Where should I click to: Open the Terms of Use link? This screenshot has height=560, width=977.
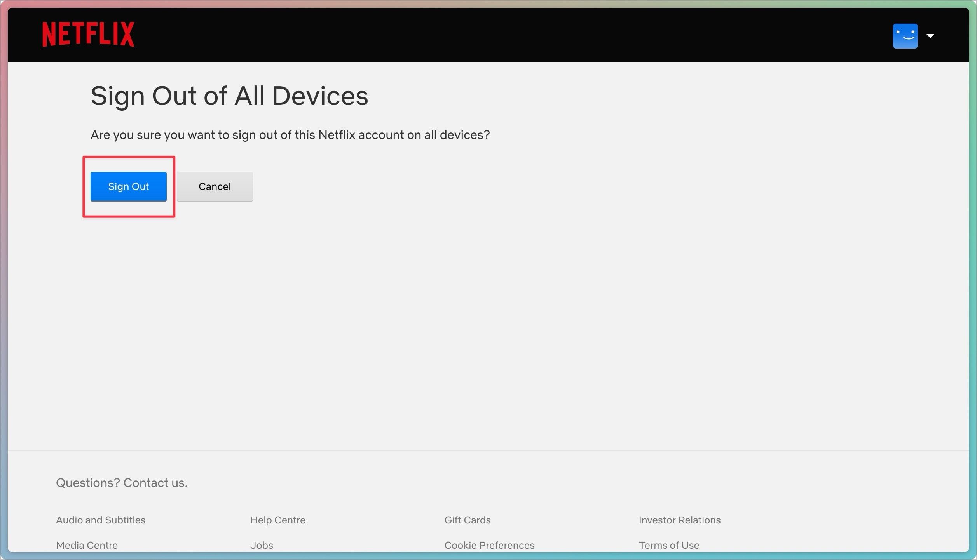pos(669,545)
